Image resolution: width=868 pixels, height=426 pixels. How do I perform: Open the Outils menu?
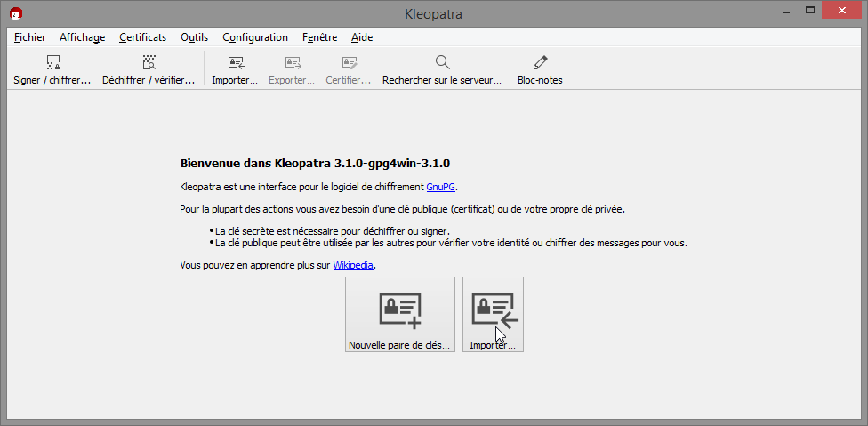point(194,37)
